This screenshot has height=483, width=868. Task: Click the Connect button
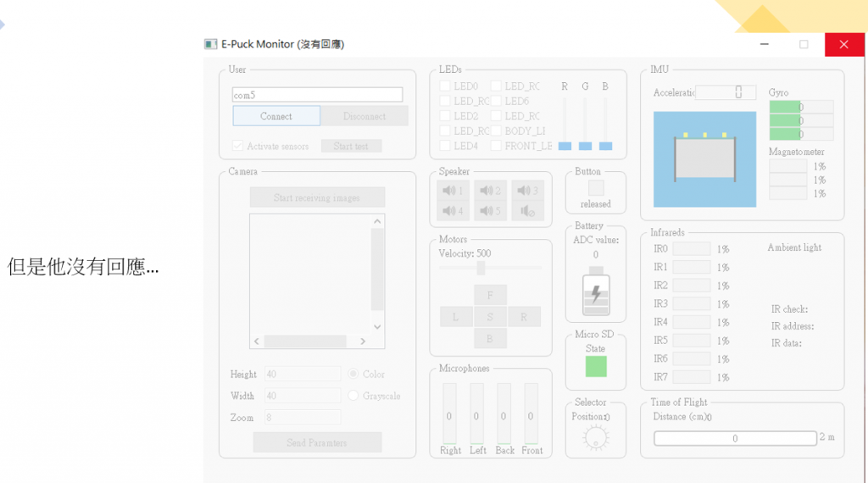click(x=276, y=116)
